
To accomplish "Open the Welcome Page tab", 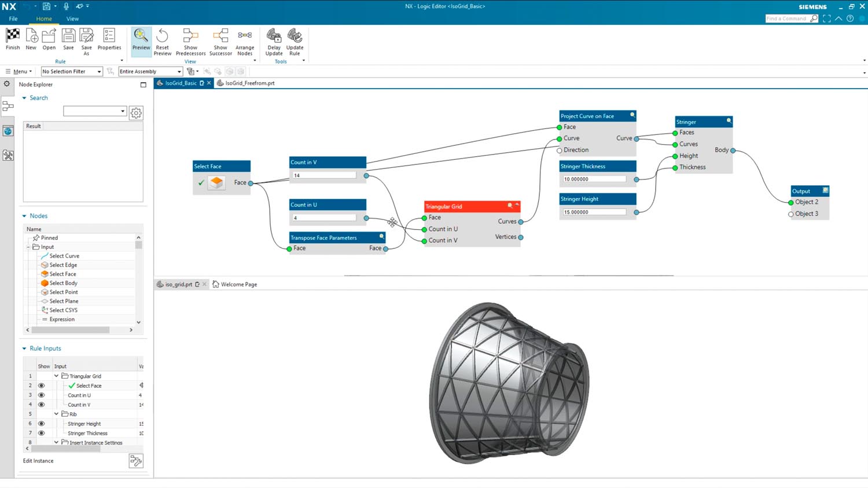I will [x=238, y=284].
